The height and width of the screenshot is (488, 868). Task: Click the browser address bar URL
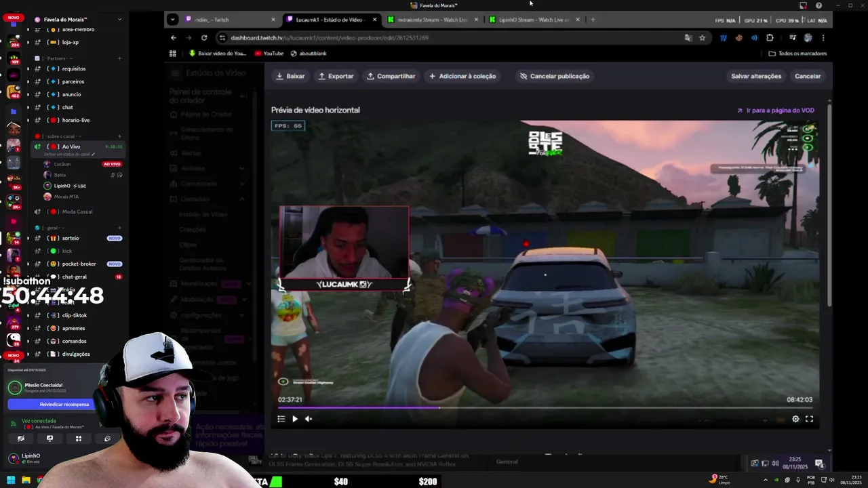[330, 38]
